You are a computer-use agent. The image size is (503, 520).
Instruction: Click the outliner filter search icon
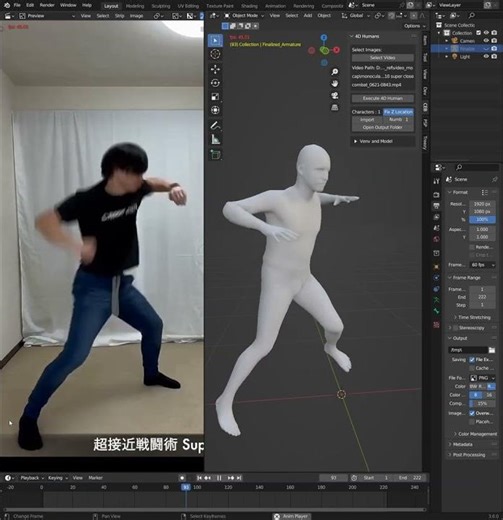[x=471, y=16]
